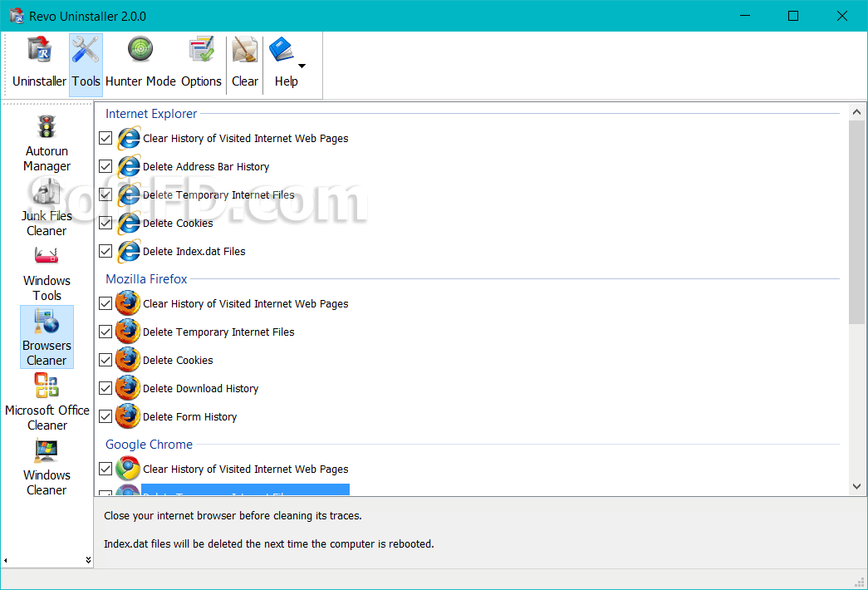This screenshot has height=590, width=868.
Task: Open the Revo Uninstaller title bar icon menu
Action: (x=17, y=16)
